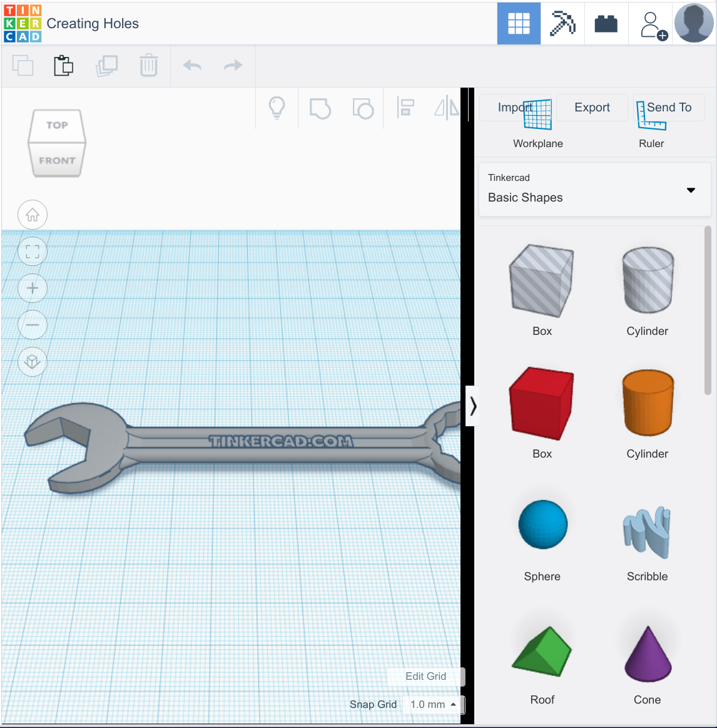
Task: Click the Home view button
Action: 33,215
